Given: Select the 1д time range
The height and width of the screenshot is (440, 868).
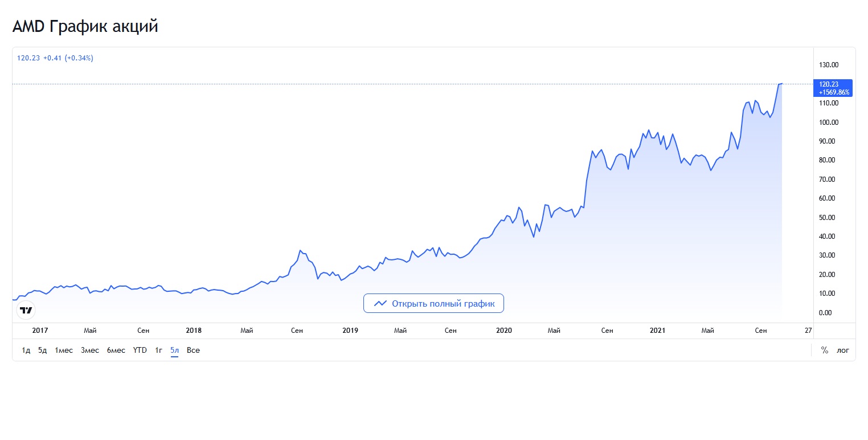Looking at the screenshot, I should 26,350.
